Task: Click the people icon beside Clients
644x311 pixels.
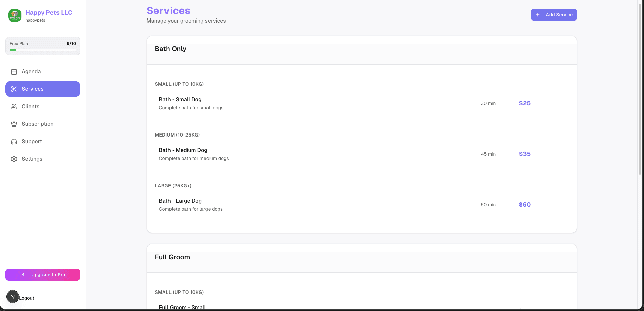Action: [x=14, y=106]
